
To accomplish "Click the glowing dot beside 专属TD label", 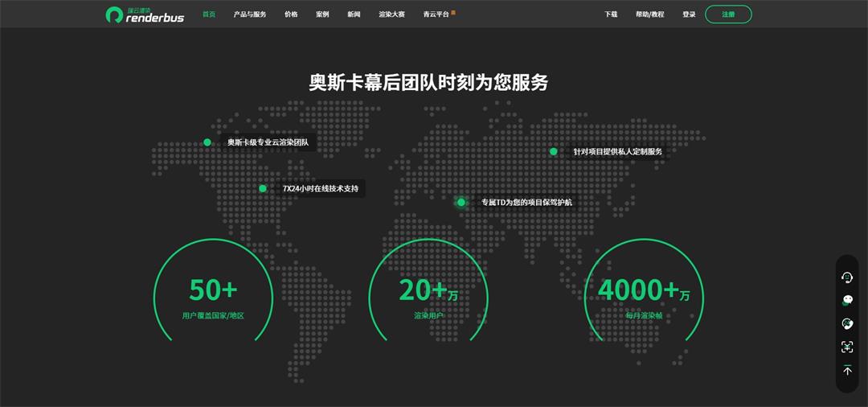I will (x=461, y=203).
